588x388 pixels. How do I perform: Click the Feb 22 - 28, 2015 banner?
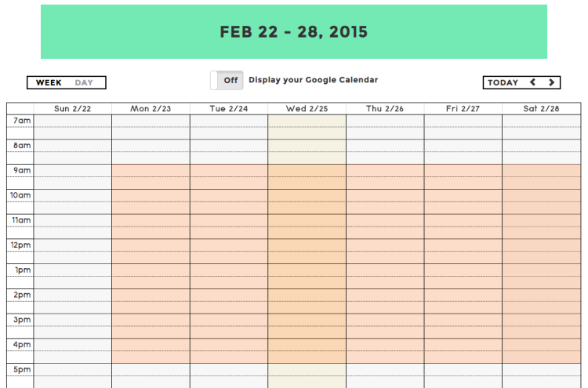[294, 31]
